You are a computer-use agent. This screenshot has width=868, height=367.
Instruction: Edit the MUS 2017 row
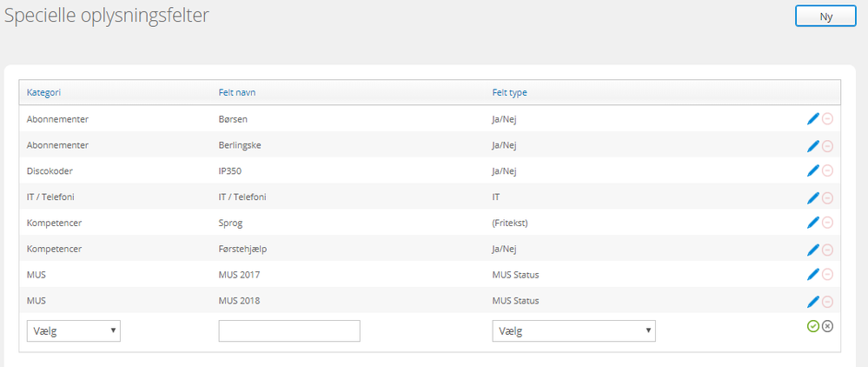[x=812, y=274]
